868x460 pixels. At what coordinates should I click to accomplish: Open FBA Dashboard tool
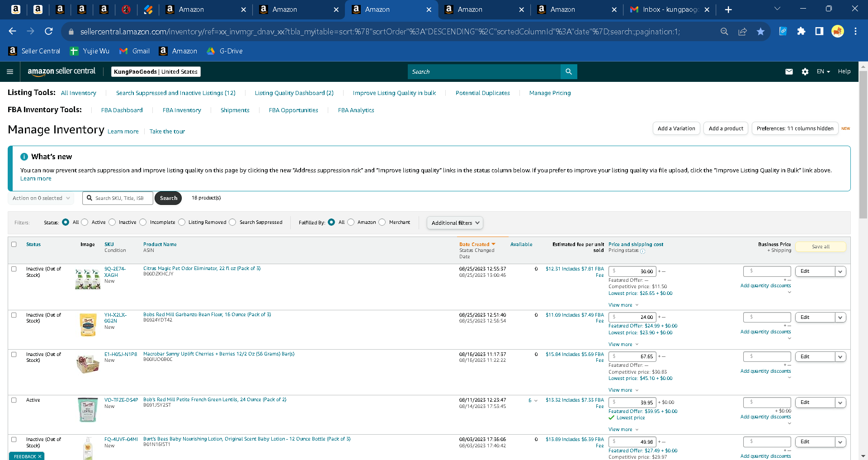pos(122,110)
